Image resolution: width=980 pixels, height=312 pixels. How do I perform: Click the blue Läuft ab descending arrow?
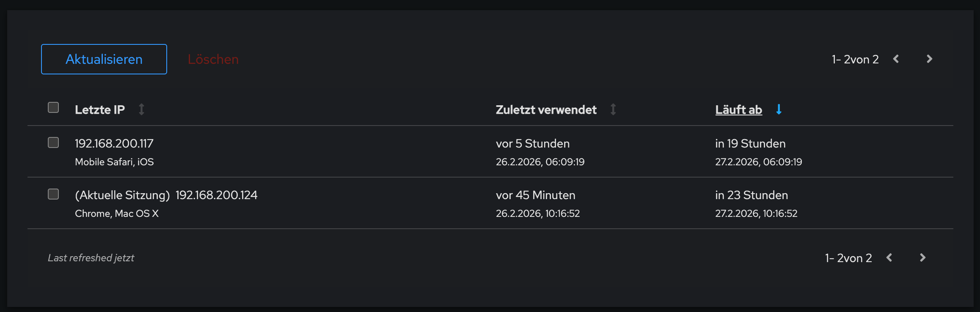coord(779,109)
